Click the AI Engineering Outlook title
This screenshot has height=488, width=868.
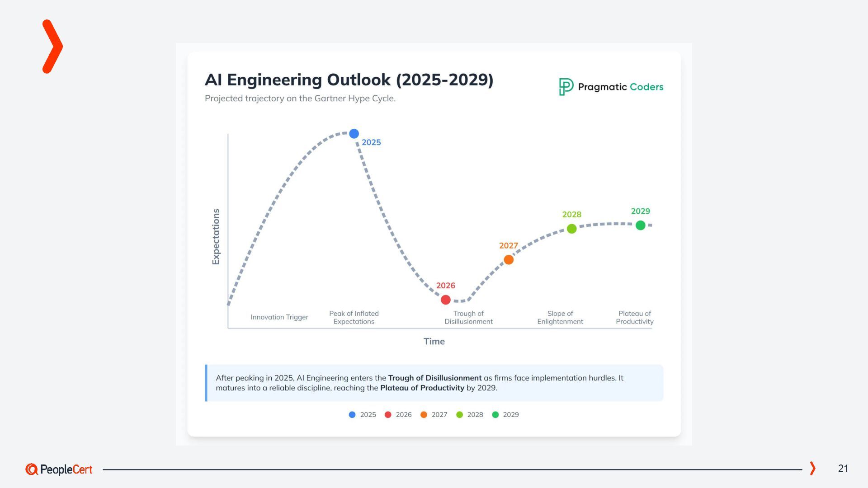pos(349,80)
